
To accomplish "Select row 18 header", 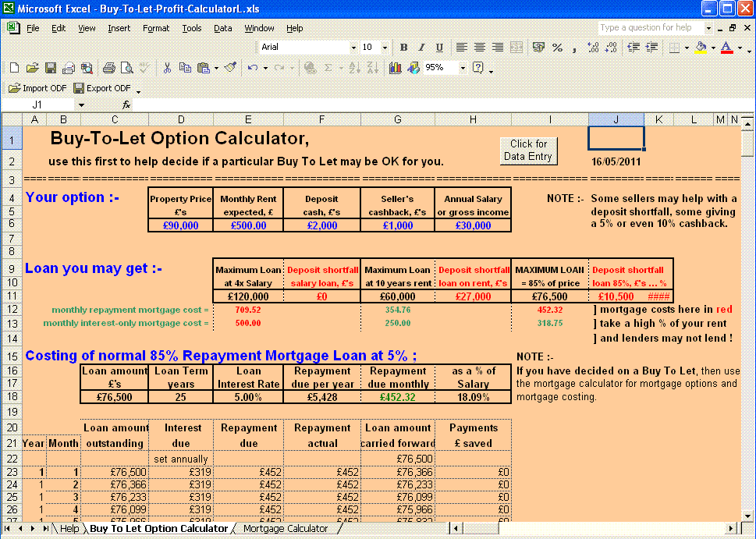I will point(12,396).
